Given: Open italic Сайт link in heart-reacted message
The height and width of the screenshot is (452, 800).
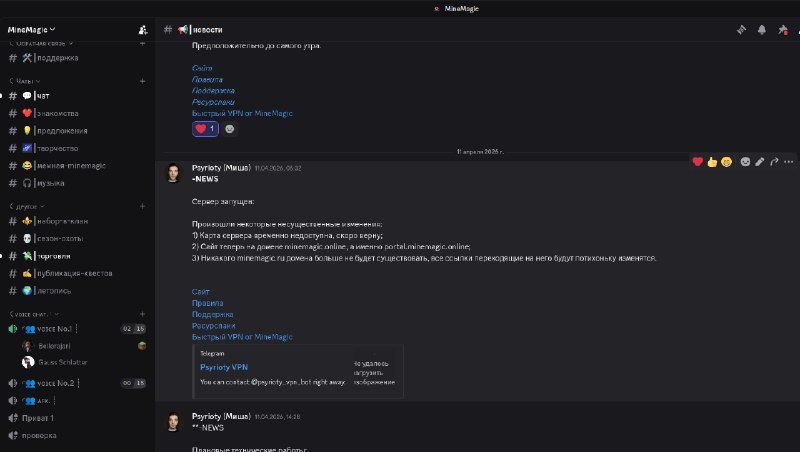Looking at the screenshot, I should [x=202, y=68].
